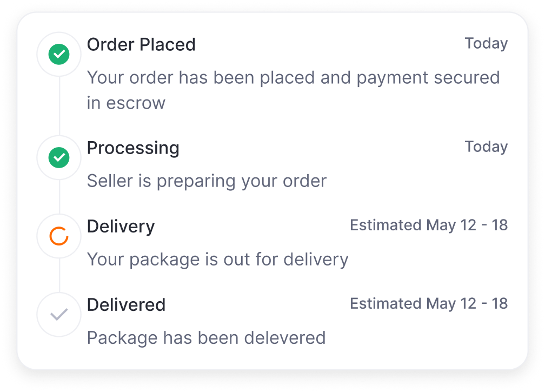
Task: Click Delivered's Estimated May 12 - 18 date
Action: tap(429, 303)
